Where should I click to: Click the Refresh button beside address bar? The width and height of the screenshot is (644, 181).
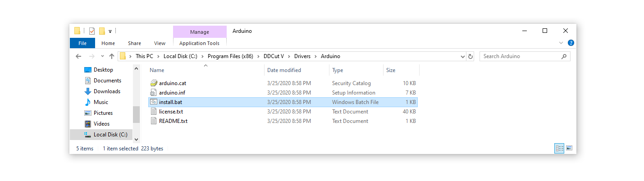[470, 57]
